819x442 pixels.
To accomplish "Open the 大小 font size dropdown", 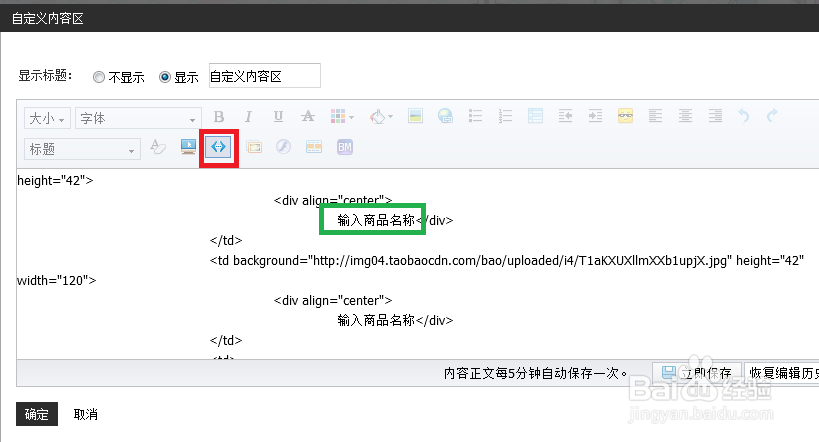I will 47,118.
